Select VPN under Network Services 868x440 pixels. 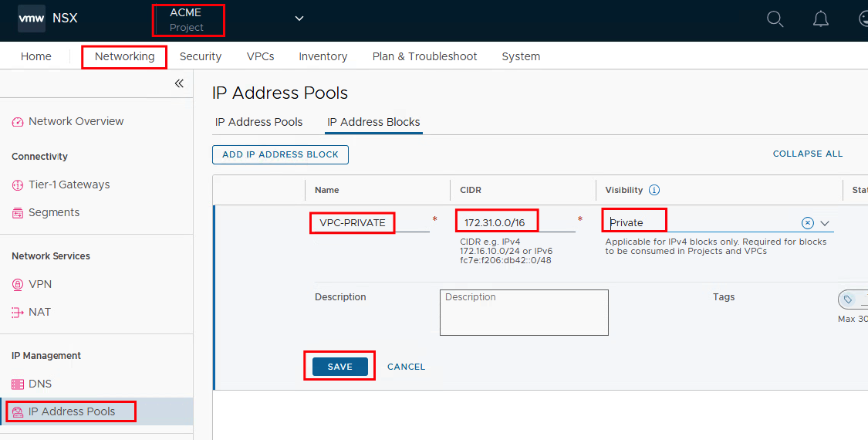click(40, 284)
